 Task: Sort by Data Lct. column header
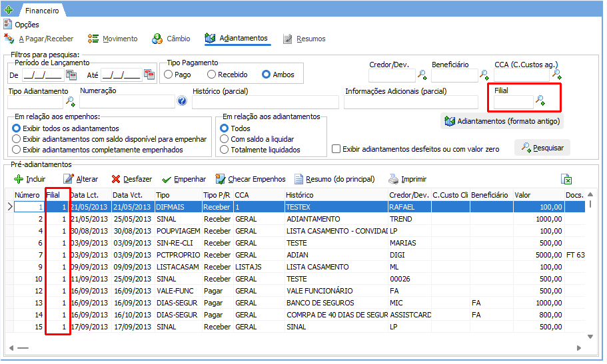pos(90,195)
